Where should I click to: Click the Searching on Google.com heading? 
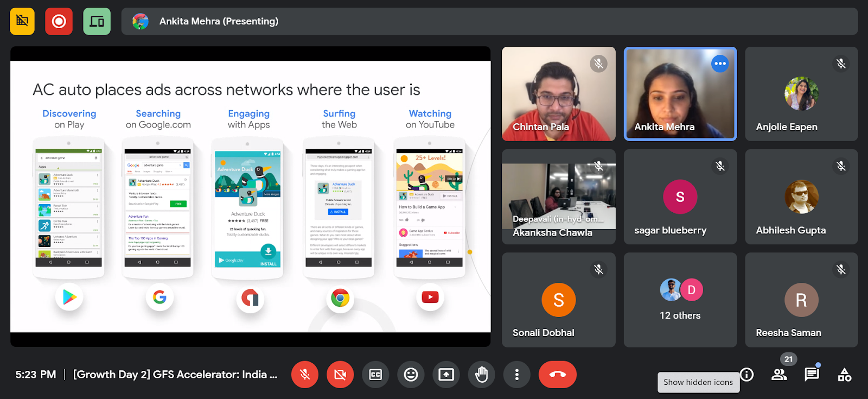158,119
